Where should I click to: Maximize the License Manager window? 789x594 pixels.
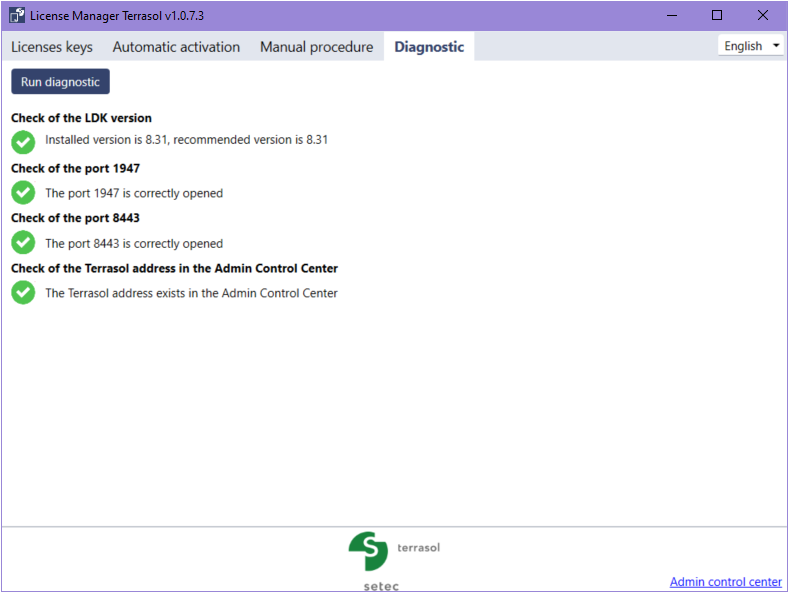(x=717, y=16)
